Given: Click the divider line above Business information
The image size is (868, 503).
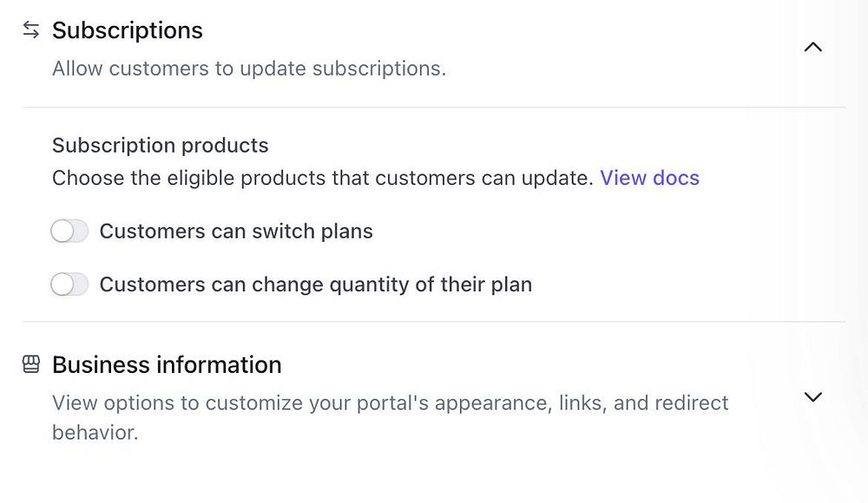Looking at the screenshot, I should click(x=434, y=322).
